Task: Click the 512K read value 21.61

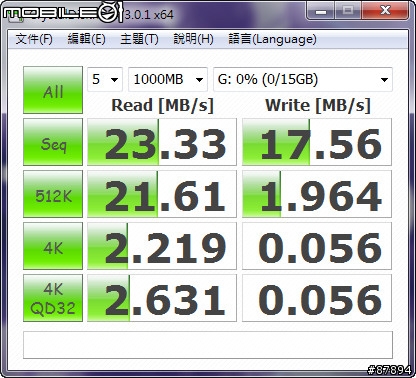Action: (162, 194)
